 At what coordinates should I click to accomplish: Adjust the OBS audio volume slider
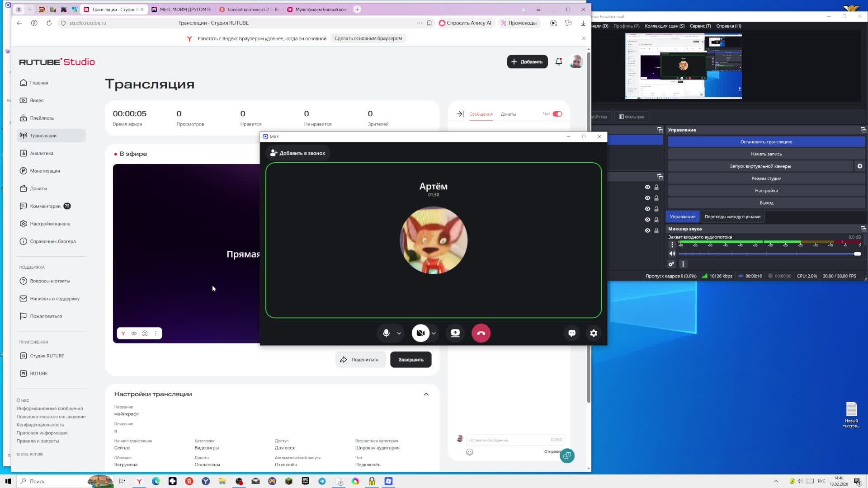(857, 254)
